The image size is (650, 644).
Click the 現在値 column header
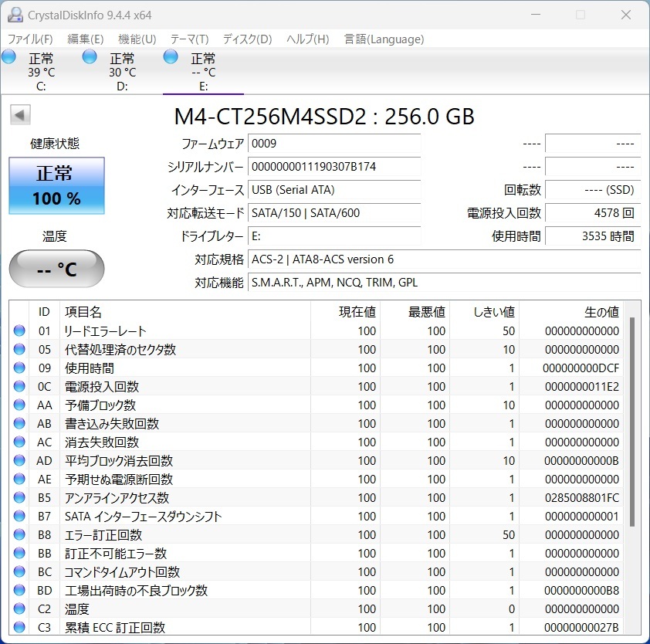(x=345, y=311)
